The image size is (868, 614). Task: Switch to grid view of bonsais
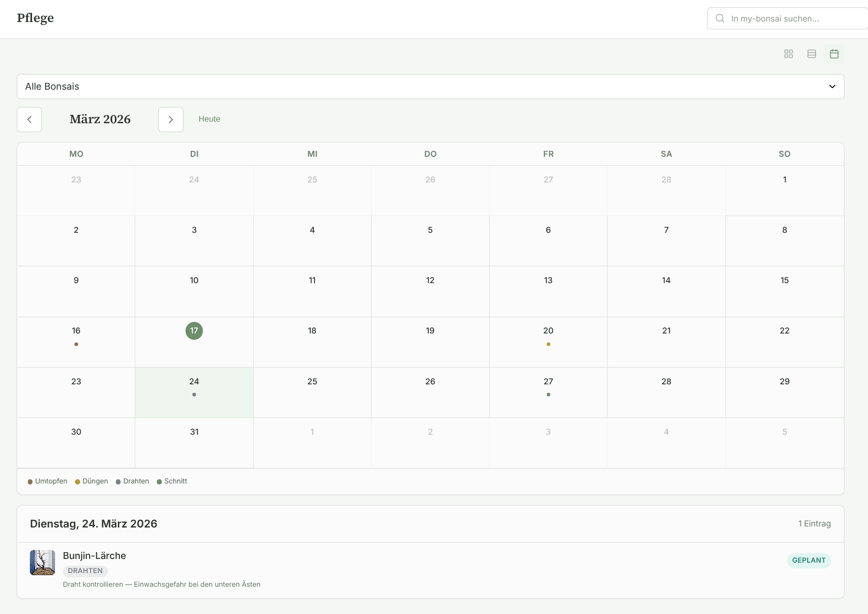pyautogui.click(x=789, y=54)
